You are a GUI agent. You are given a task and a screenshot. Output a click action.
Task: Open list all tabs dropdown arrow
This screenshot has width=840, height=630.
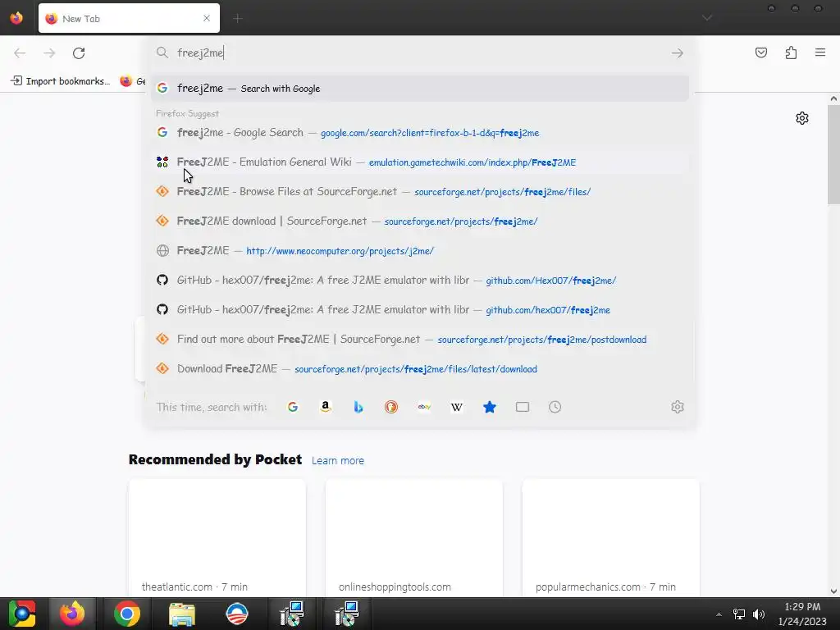coord(707,18)
